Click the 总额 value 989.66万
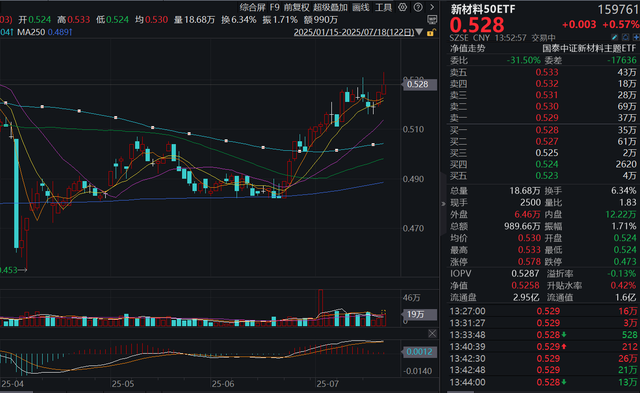 pos(522,226)
